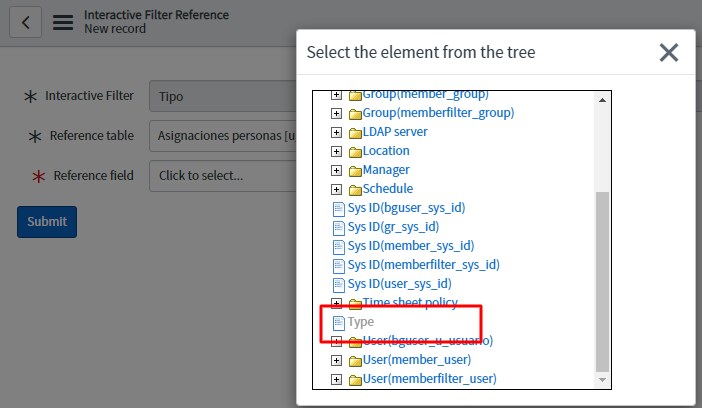The height and width of the screenshot is (408, 702).
Task: Expand the User(member_user) tree node
Action: coord(337,360)
